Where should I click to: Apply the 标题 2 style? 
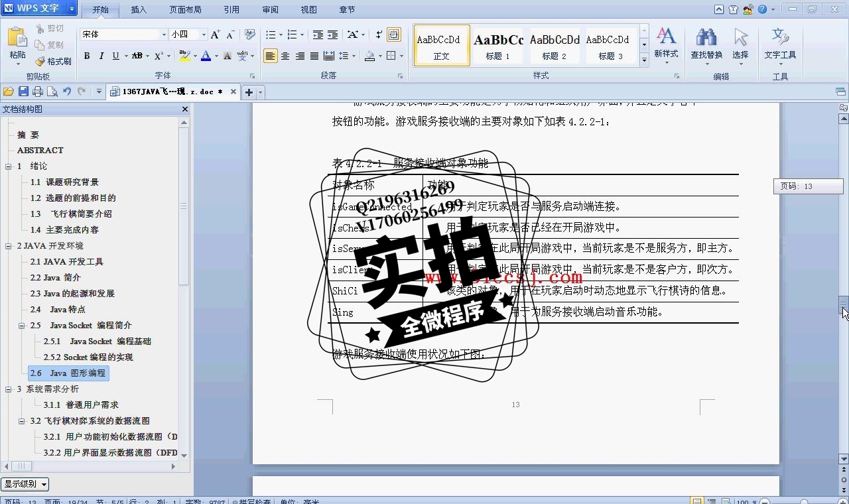coord(555,46)
